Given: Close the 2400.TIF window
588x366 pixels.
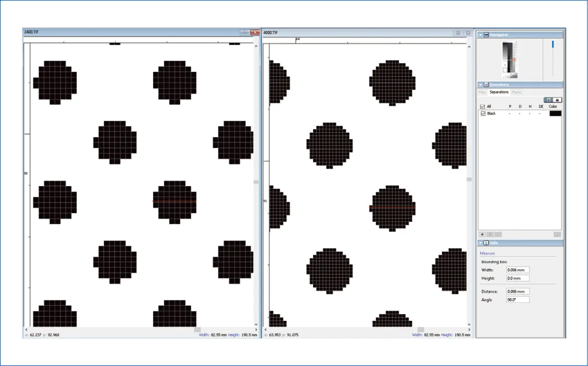Looking at the screenshot, I should [x=255, y=32].
